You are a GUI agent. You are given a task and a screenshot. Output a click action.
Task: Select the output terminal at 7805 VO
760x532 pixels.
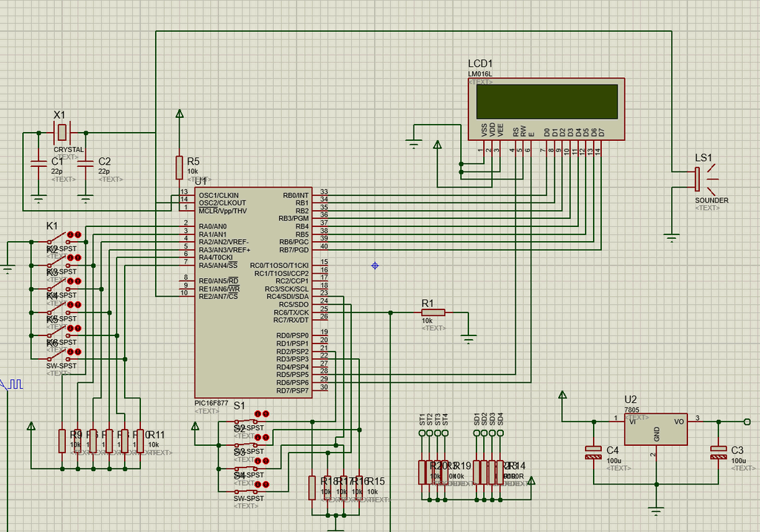747,421
